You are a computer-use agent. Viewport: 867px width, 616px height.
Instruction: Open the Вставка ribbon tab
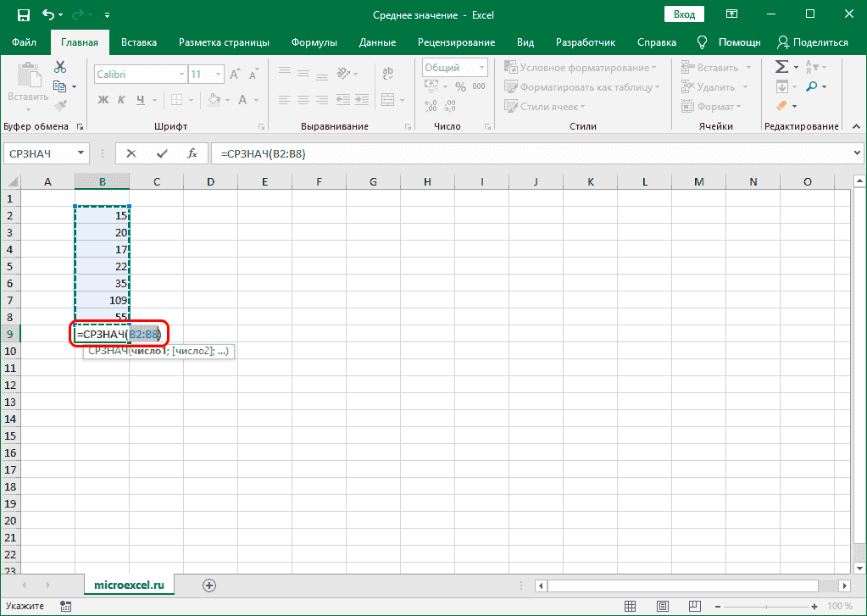(x=139, y=42)
